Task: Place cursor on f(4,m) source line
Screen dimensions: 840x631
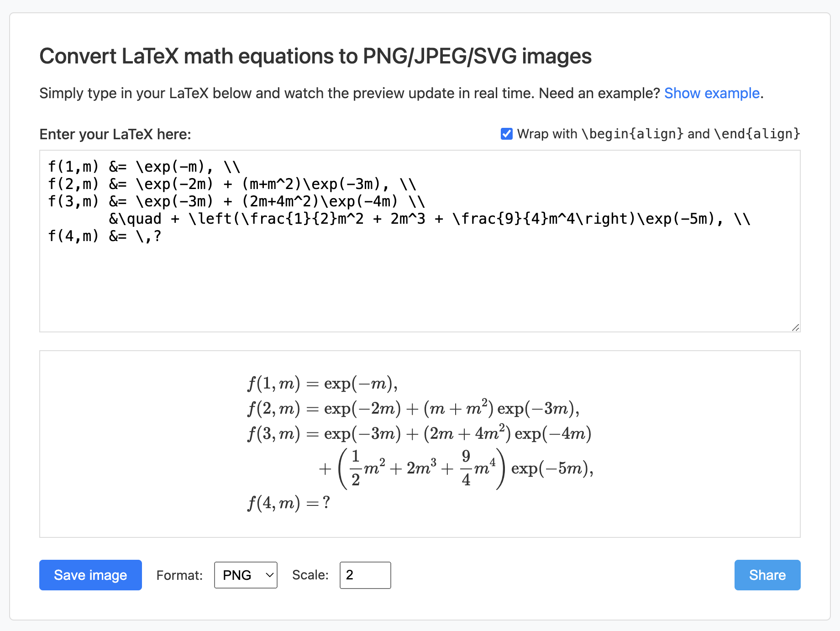Action: [x=105, y=237]
